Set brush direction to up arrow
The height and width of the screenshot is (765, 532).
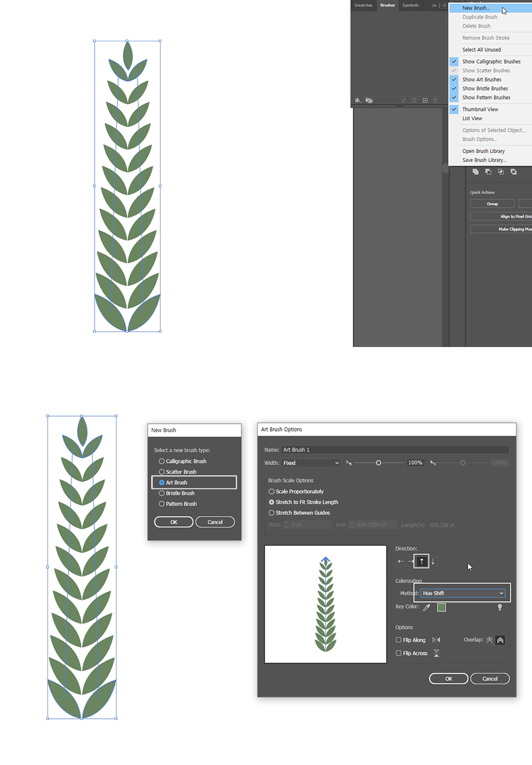(421, 562)
